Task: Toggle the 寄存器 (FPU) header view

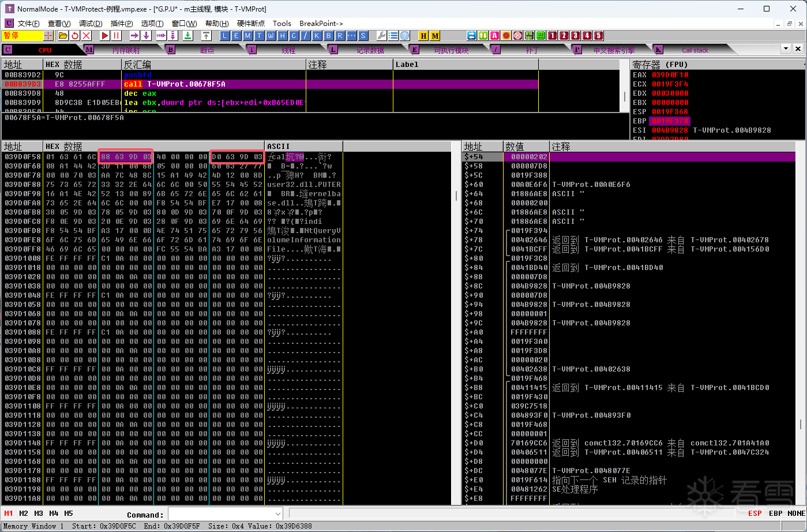Action: [x=718, y=65]
